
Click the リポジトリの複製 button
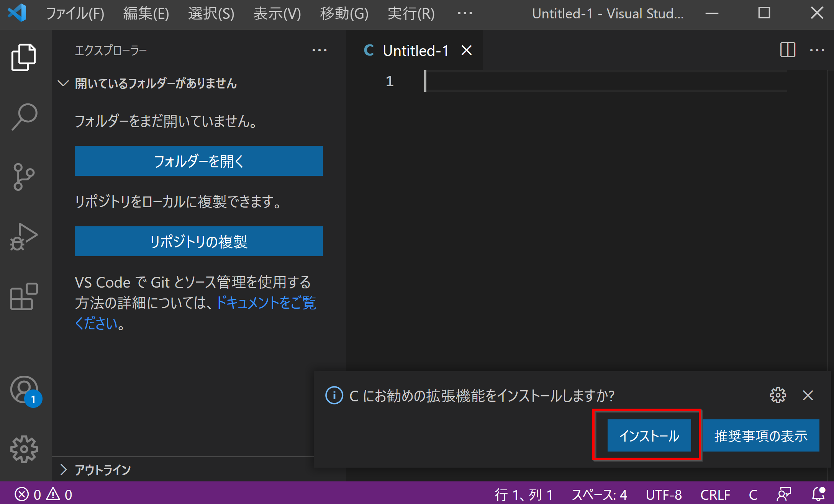(x=198, y=241)
